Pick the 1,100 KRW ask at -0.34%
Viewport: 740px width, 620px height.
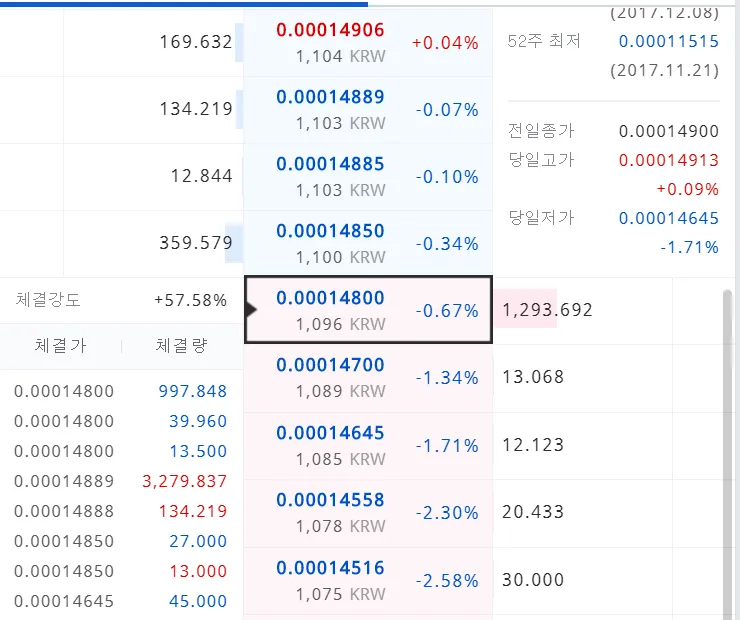(x=367, y=244)
